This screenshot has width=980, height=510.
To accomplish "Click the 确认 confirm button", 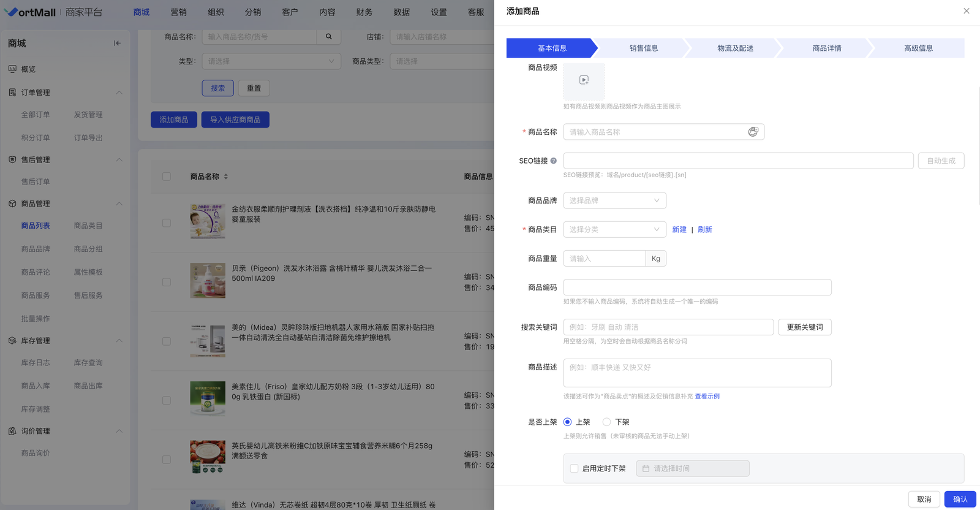I will [x=960, y=499].
